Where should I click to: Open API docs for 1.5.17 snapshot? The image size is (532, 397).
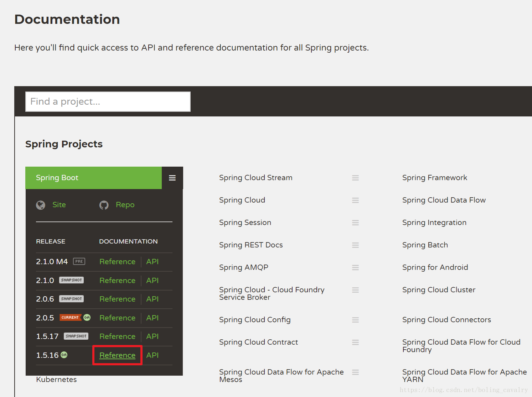point(153,336)
